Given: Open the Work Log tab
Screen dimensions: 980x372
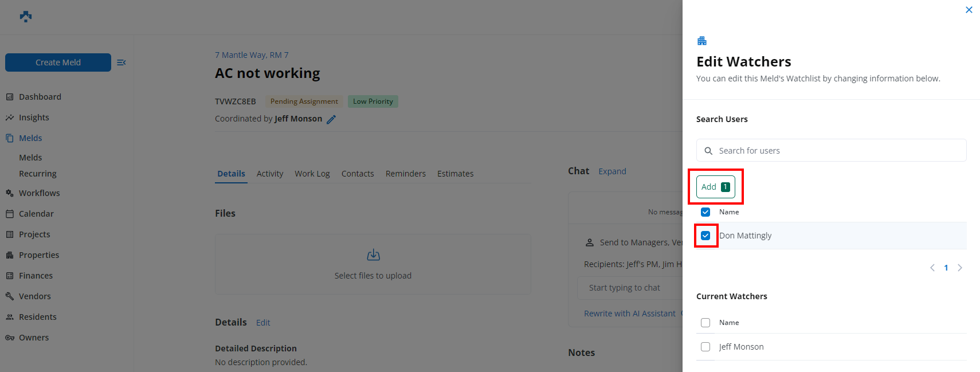Looking at the screenshot, I should tap(312, 174).
